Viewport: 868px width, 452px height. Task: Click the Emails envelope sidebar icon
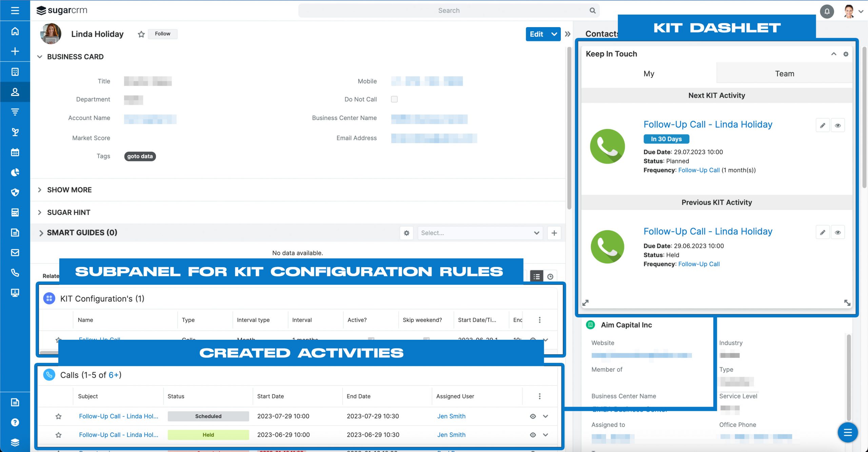click(15, 253)
